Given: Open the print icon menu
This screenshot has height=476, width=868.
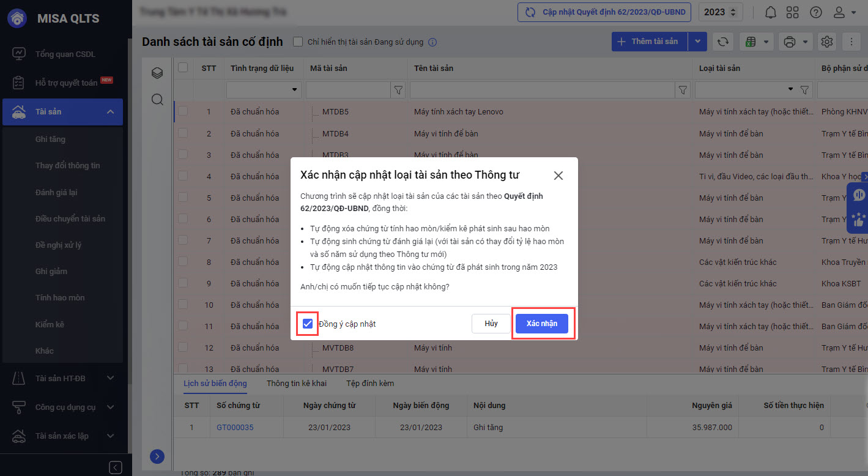Looking at the screenshot, I should [795, 42].
